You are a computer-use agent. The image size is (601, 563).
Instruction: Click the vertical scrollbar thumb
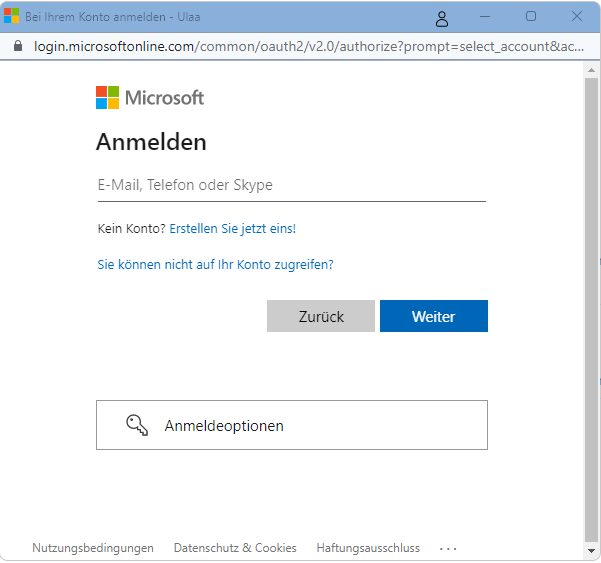pyautogui.click(x=591, y=310)
